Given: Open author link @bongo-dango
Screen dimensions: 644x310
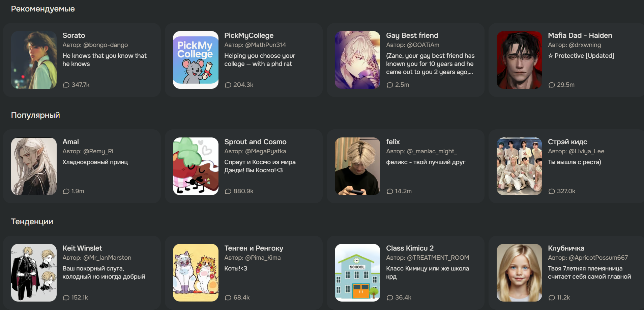Looking at the screenshot, I should [106, 45].
